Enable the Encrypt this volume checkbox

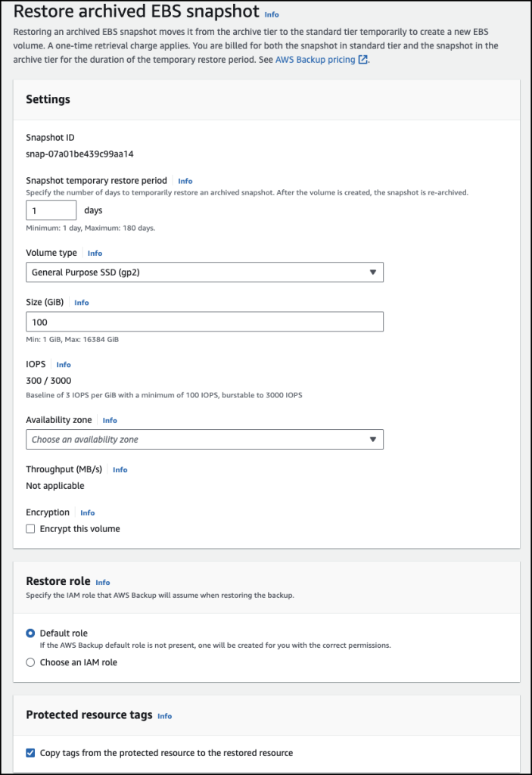pos(30,528)
